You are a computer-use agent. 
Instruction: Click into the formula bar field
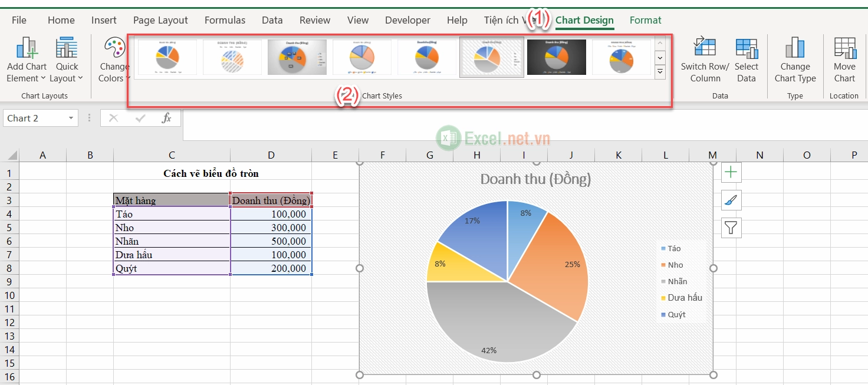coord(525,124)
